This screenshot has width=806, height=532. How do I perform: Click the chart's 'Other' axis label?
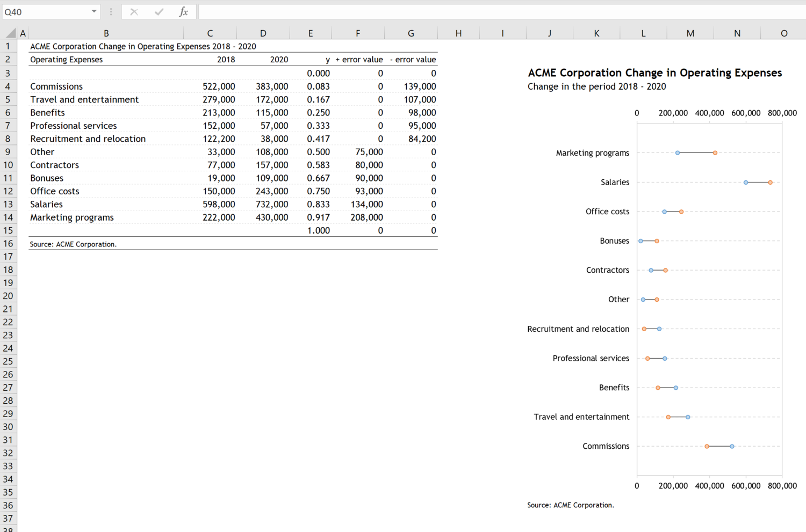(x=618, y=300)
